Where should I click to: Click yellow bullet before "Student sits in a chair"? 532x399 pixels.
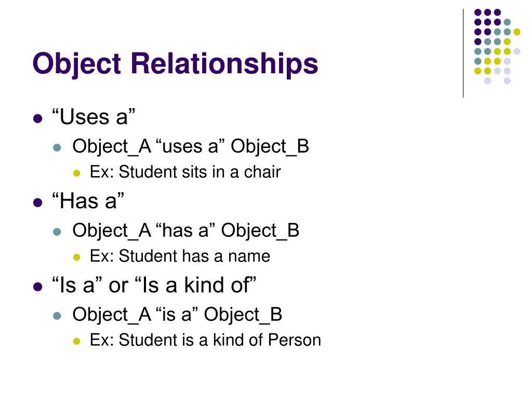[77, 173]
